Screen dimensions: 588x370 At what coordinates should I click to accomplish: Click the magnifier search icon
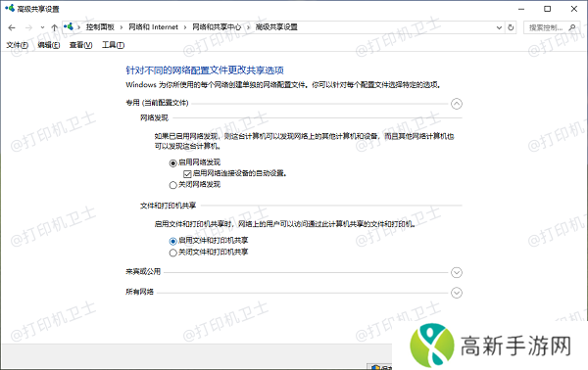coord(572,27)
